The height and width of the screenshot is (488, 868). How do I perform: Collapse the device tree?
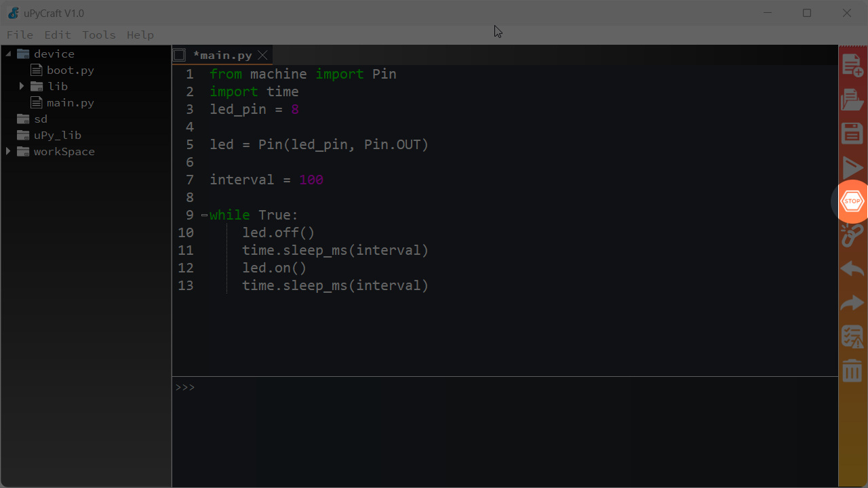(x=8, y=54)
